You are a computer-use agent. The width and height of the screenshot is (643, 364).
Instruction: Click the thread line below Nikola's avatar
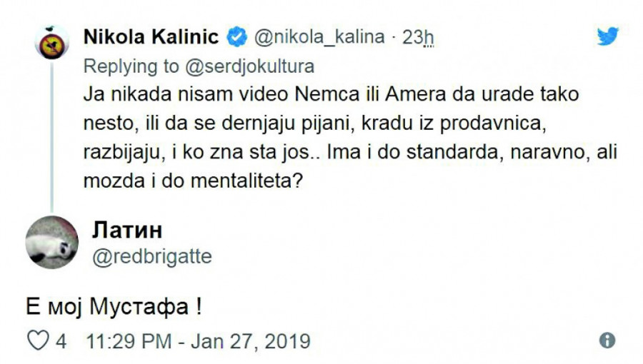coord(51,136)
